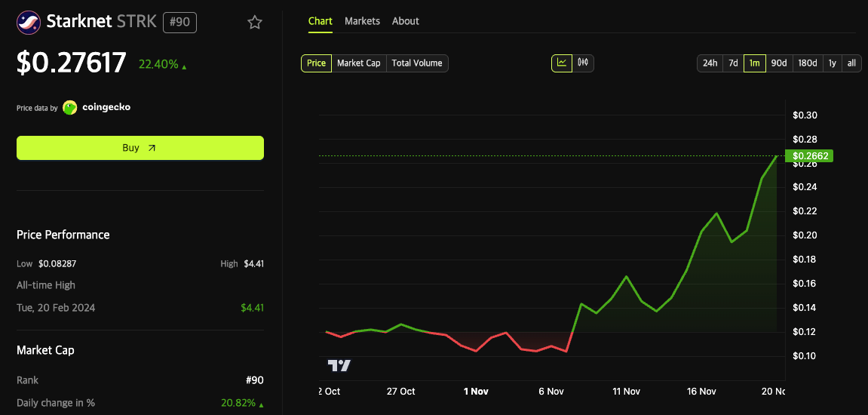Show the all-time chart range
Screen dimensions: 868x415
851,63
